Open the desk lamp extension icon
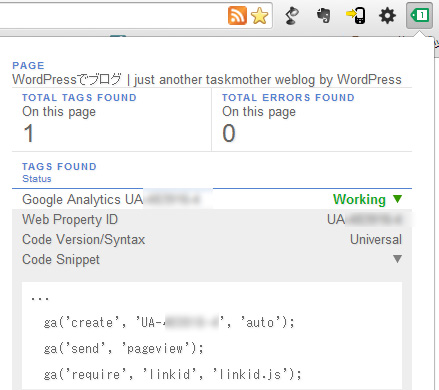Viewport: 439px width, 390px height. 292,16
